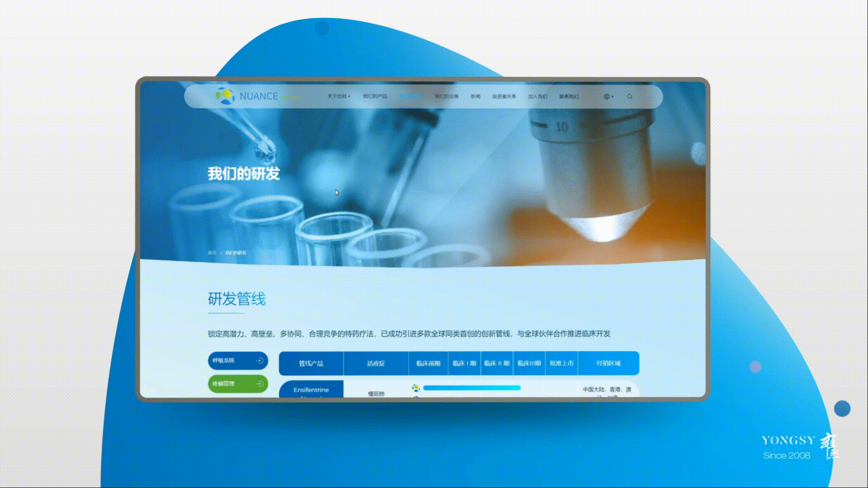
Task: Expand the 关于优锐 dropdown menu
Action: point(339,96)
